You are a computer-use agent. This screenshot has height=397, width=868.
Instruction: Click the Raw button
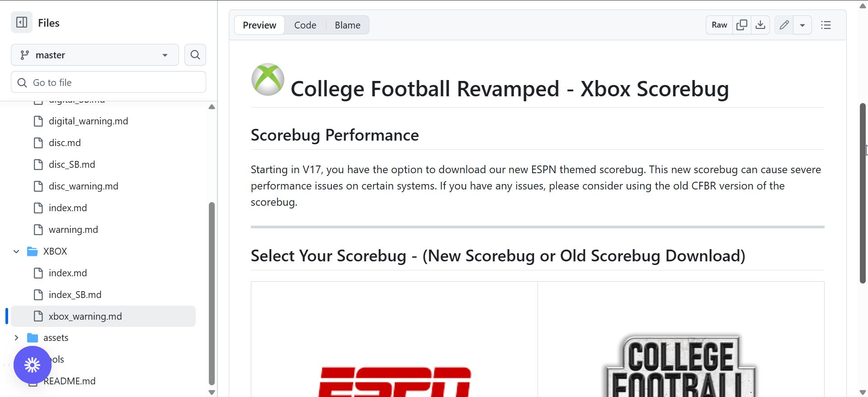pyautogui.click(x=719, y=25)
